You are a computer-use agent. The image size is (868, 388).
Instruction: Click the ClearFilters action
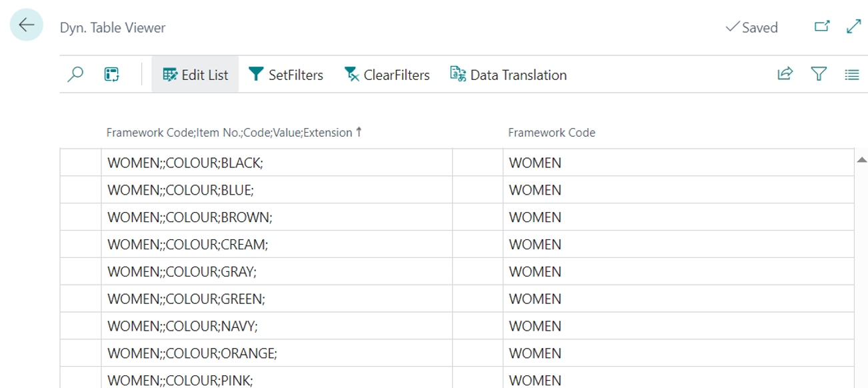point(387,75)
